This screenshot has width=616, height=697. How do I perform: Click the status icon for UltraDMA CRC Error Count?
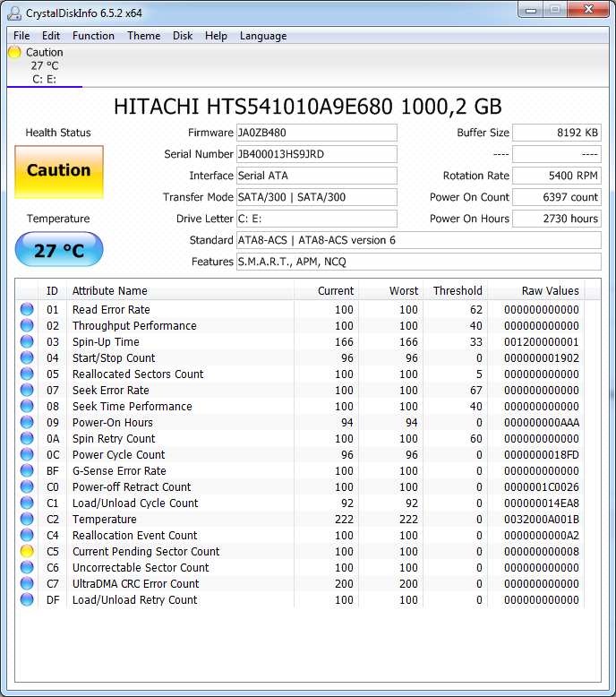[27, 583]
